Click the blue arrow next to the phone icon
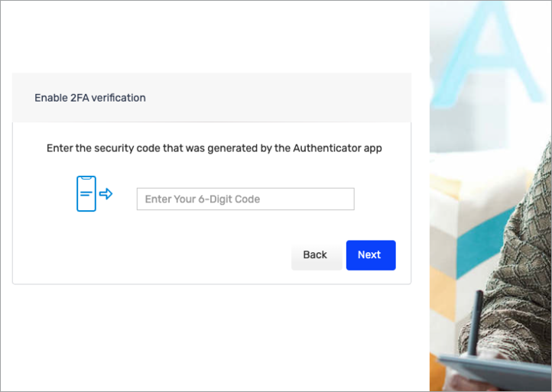Screen dimensions: 552x392 106,194
